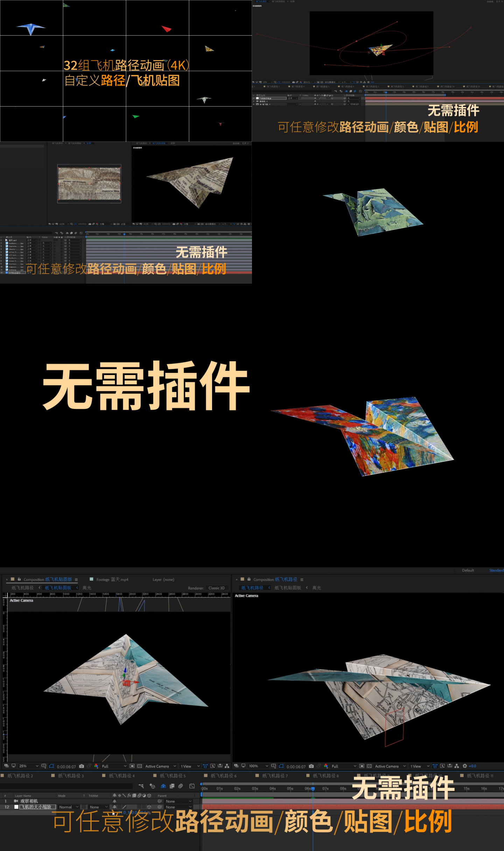The image size is (504, 851).
Task: Open comp flowchart icon in left viewer
Action: (x=227, y=766)
